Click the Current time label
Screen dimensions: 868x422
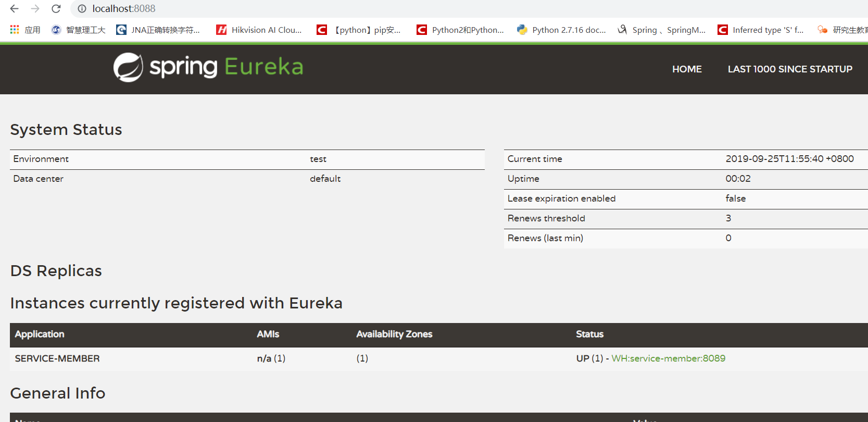535,159
